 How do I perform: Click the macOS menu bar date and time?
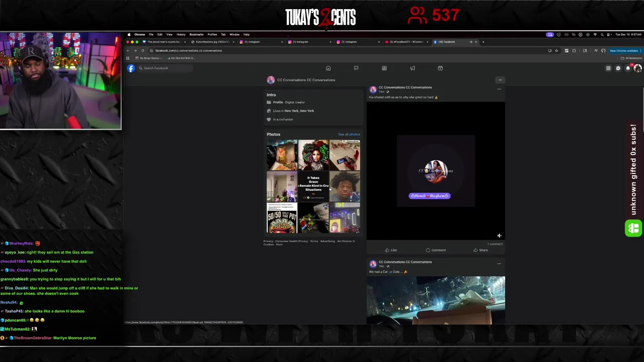tap(629, 35)
